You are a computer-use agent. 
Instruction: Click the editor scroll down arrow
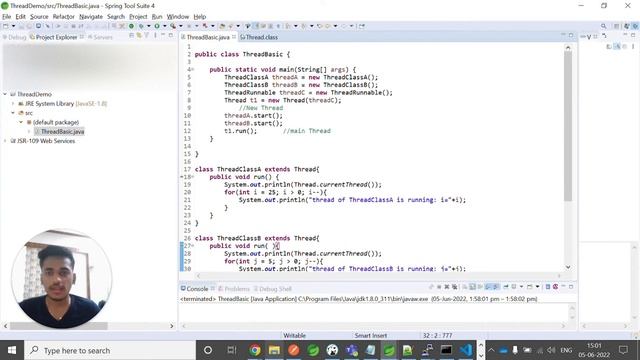pyautogui.click(x=568, y=267)
